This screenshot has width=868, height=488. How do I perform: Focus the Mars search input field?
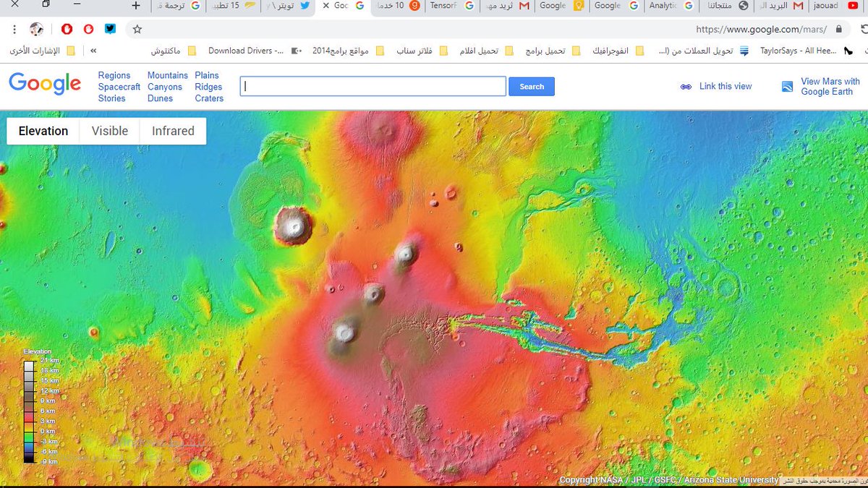tap(373, 87)
